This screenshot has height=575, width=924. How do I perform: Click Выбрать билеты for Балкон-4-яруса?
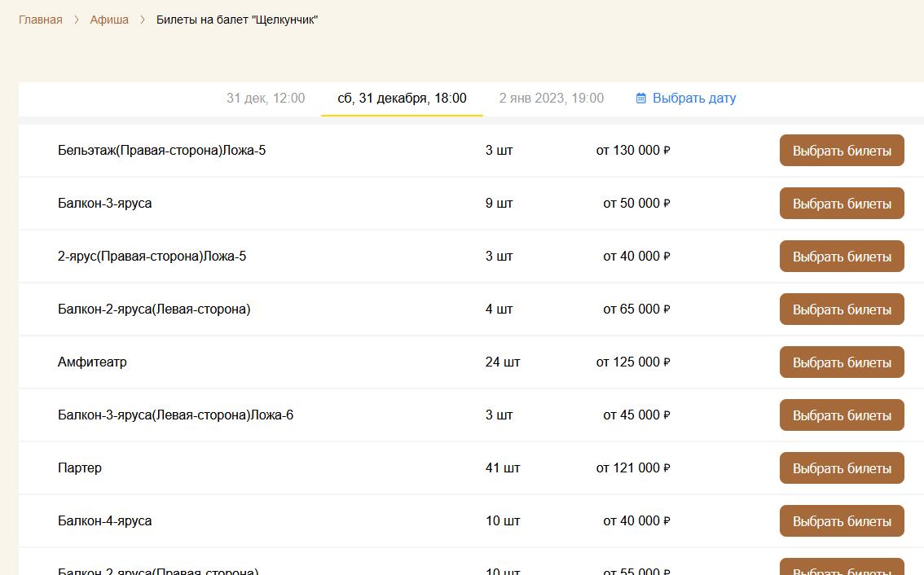(842, 521)
